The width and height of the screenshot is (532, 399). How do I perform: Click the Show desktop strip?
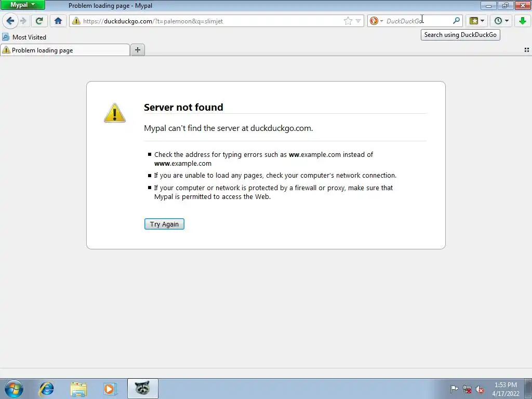pos(528,389)
